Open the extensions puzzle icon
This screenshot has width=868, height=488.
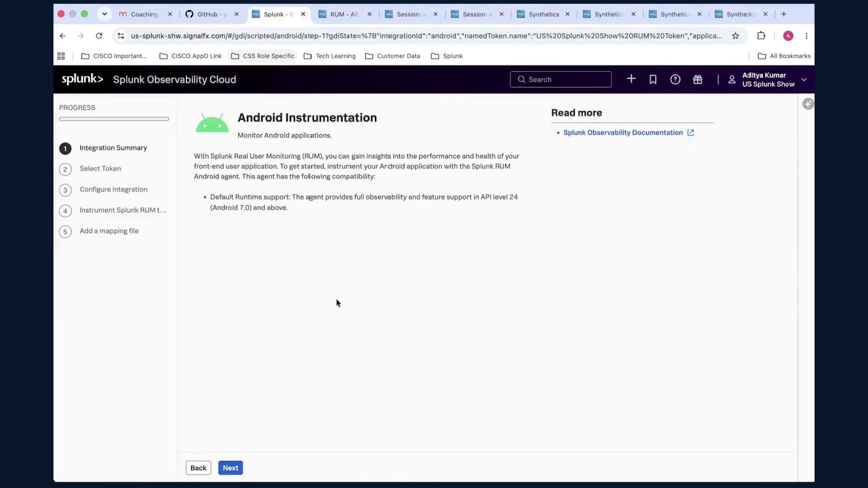pyautogui.click(x=761, y=36)
